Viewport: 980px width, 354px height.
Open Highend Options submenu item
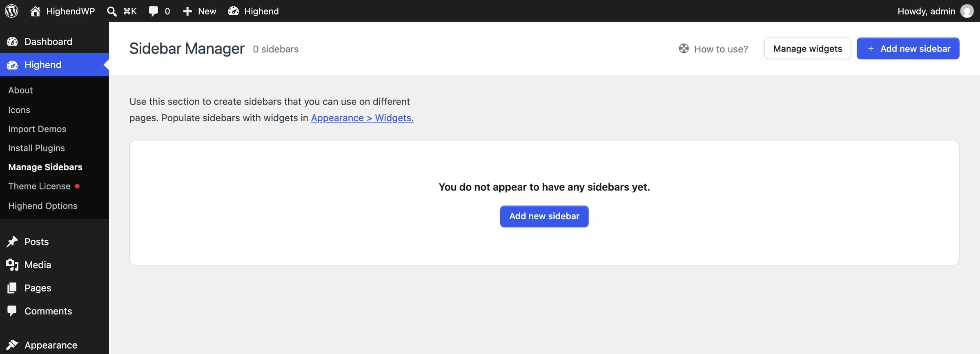43,206
